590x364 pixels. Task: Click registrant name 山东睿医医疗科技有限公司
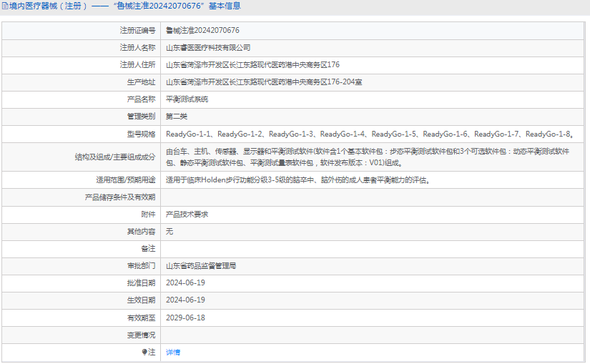click(208, 48)
